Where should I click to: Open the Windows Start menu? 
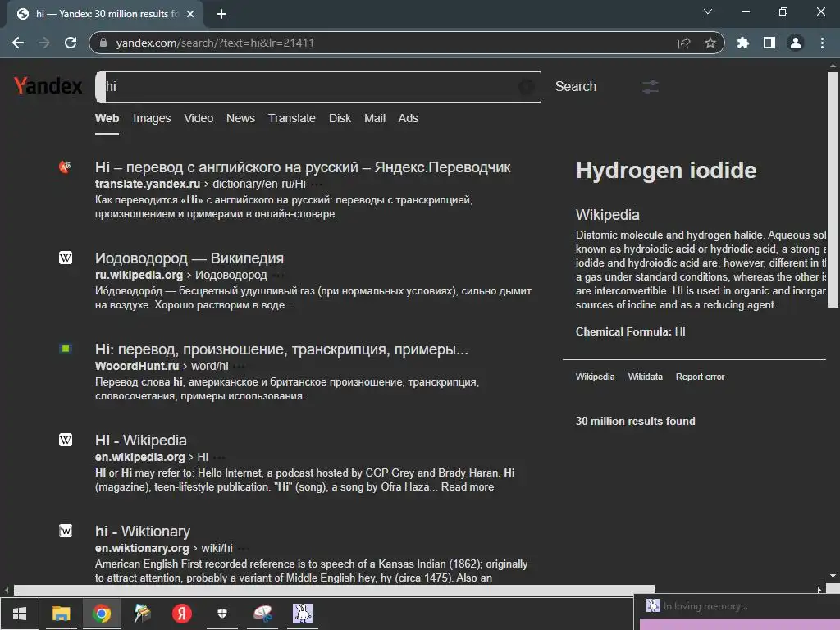(20, 614)
